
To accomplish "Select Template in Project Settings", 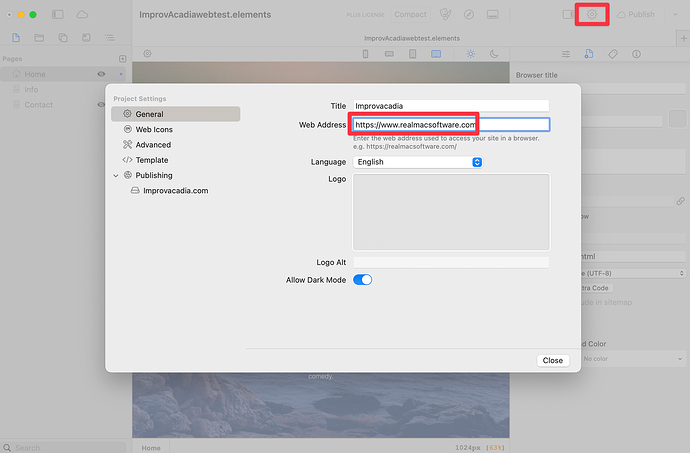I will pyautogui.click(x=176, y=160).
